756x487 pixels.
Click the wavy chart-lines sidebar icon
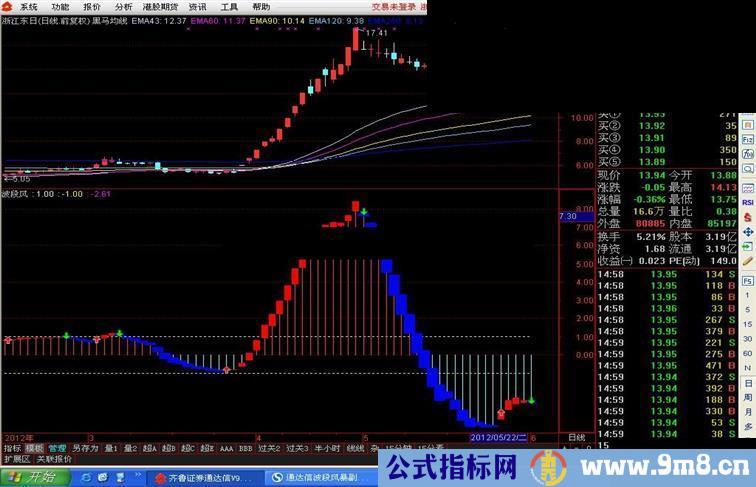[748, 188]
